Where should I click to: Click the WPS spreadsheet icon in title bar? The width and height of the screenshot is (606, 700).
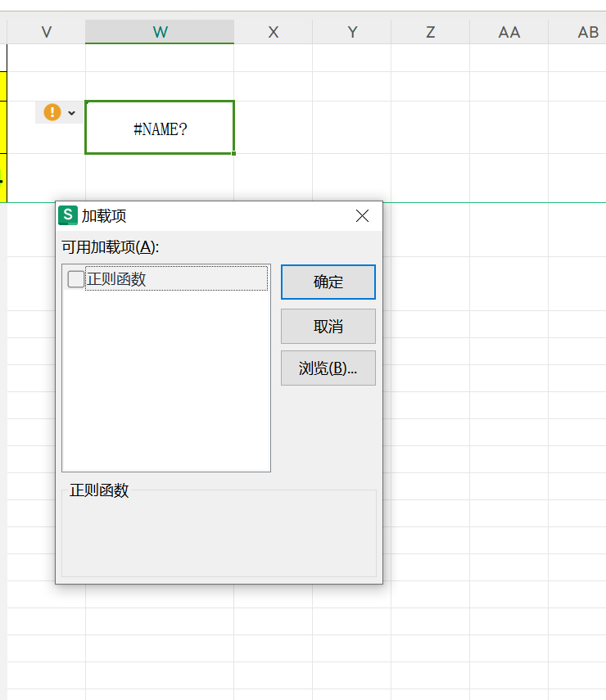[x=68, y=215]
